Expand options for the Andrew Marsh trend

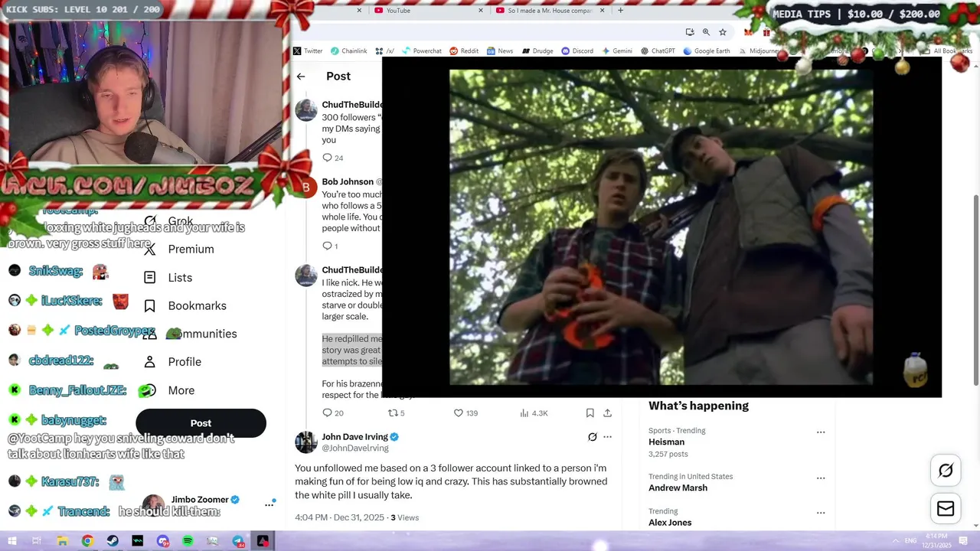821,478
